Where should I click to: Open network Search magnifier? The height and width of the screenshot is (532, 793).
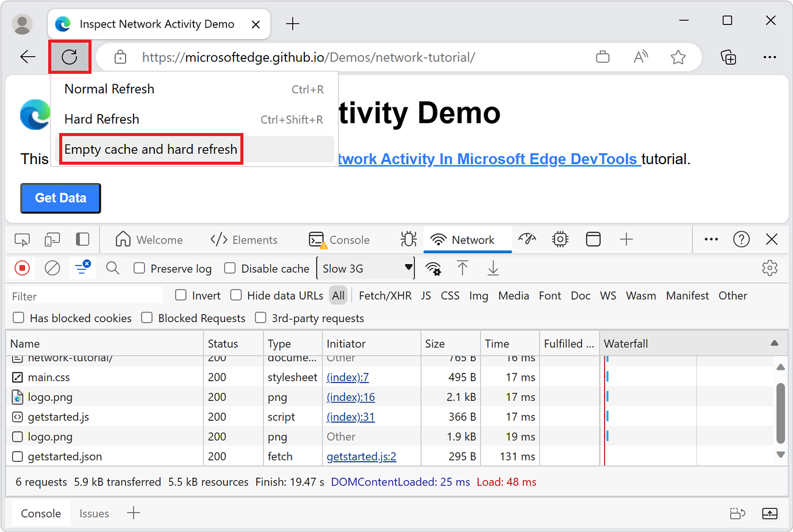click(113, 268)
